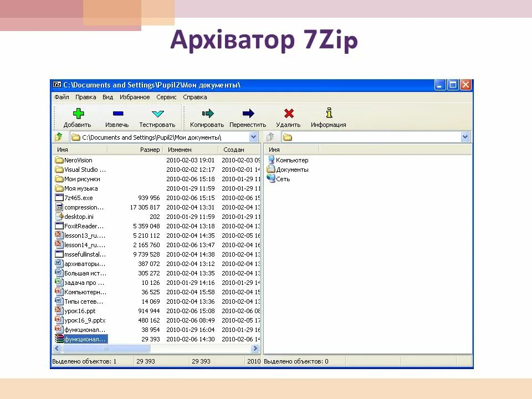
Task: Open Информация with the yellow info icon
Action: click(x=329, y=113)
